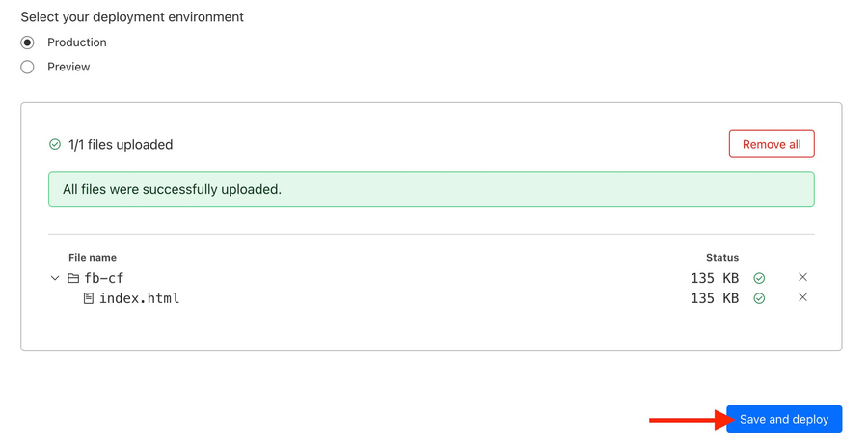Click the File name column header

tap(93, 258)
